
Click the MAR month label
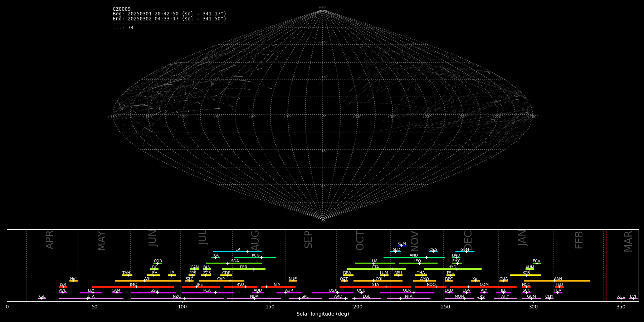(628, 241)
